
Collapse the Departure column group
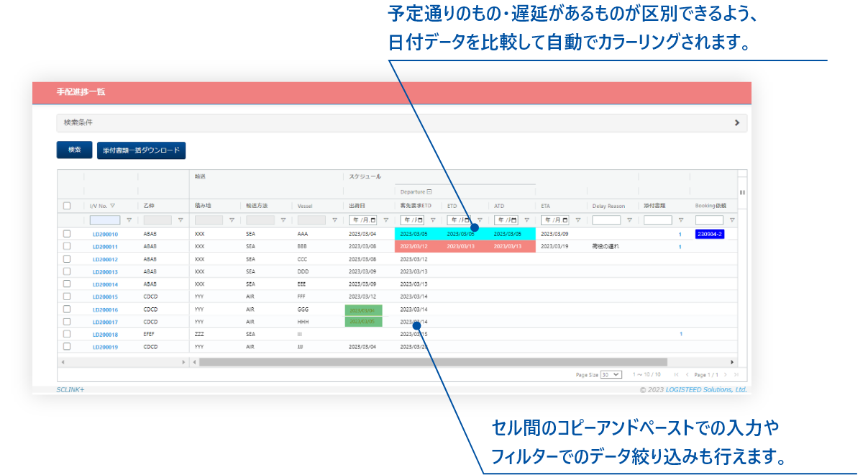tap(429, 192)
